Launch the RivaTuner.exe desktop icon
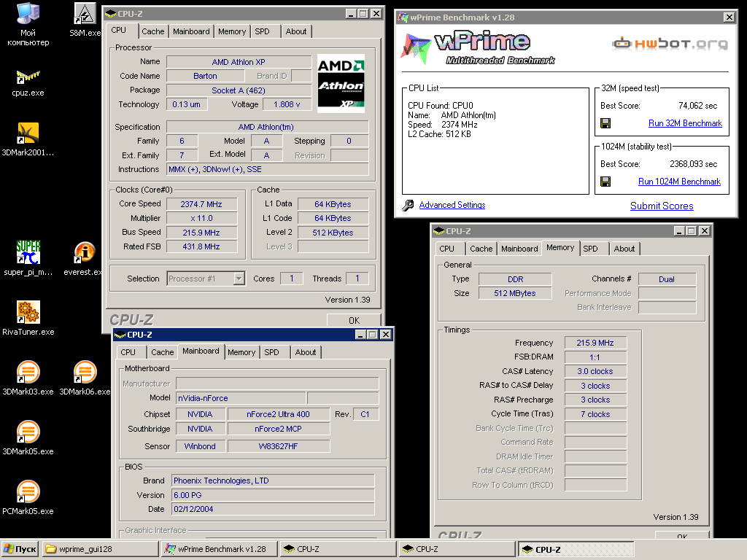 (x=28, y=318)
